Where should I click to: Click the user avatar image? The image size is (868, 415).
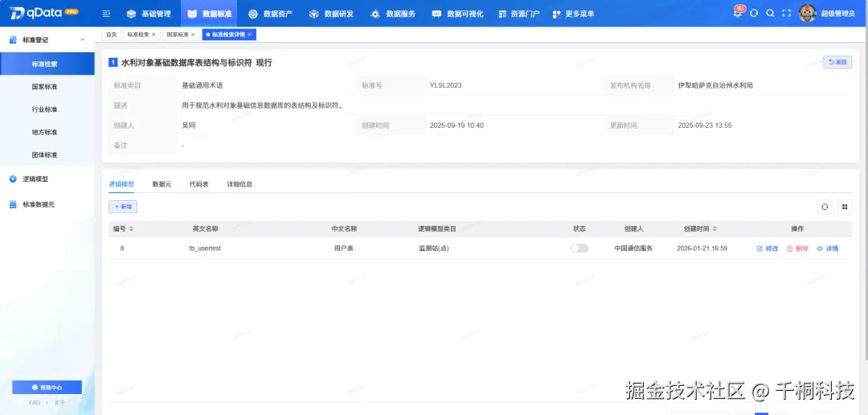pos(808,14)
